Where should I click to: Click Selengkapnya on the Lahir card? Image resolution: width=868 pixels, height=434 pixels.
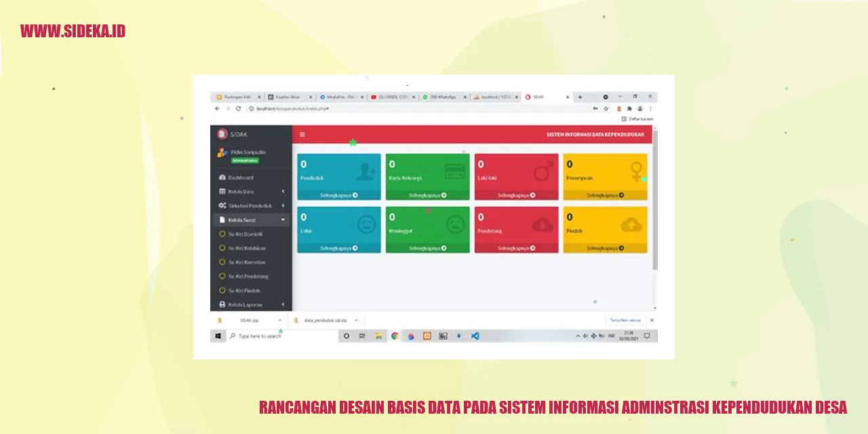click(339, 248)
